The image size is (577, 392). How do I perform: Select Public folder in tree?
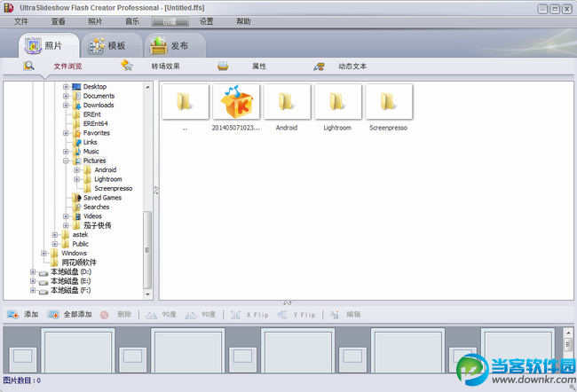click(80, 244)
